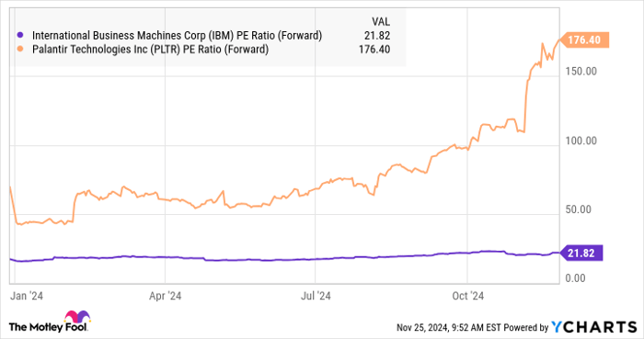The height and width of the screenshot is (339, 644).
Task: Click the 21.82 value in legend
Action: [377, 36]
